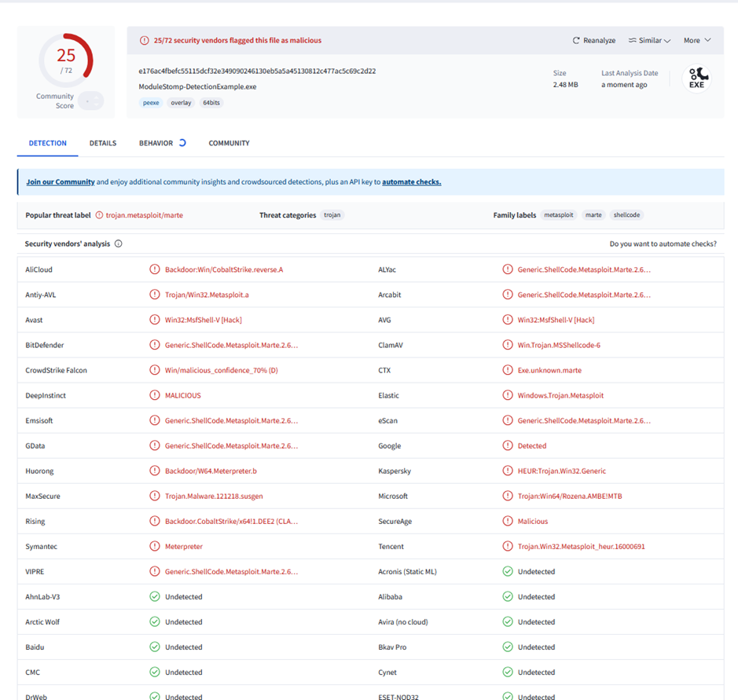Screen dimensions: 738x700
Task: Click the marte family label
Action: (x=593, y=215)
